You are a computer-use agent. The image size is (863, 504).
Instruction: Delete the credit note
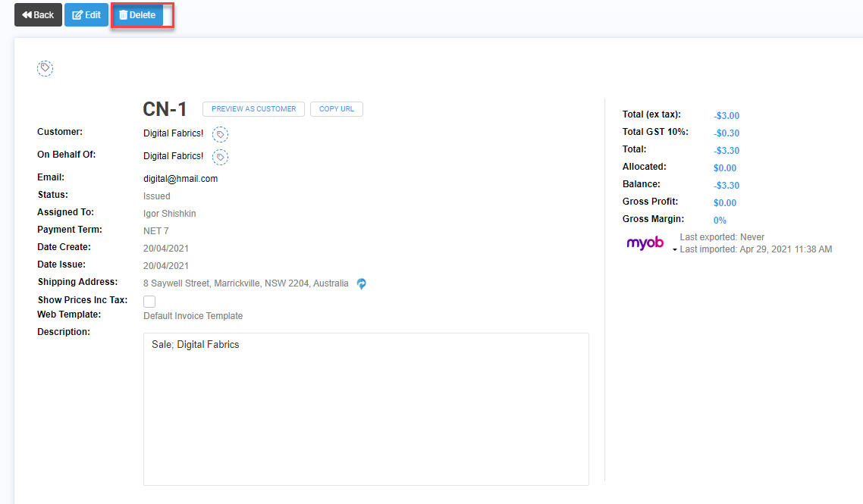(x=137, y=15)
